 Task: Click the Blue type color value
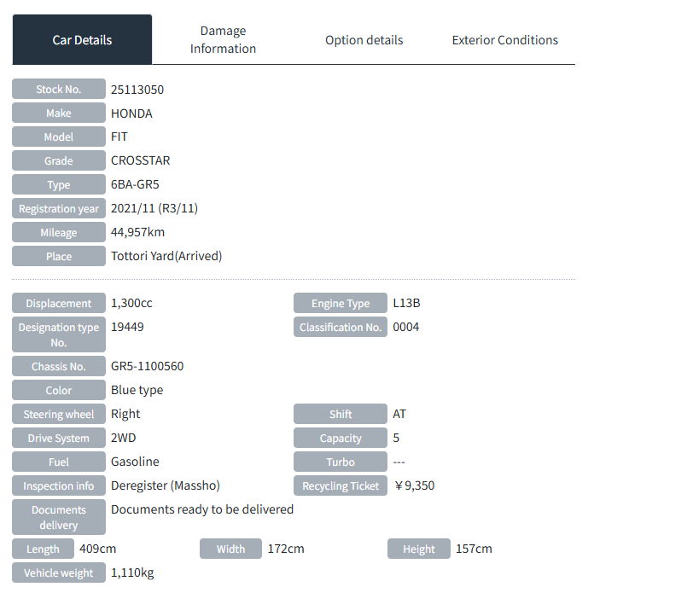(x=137, y=391)
